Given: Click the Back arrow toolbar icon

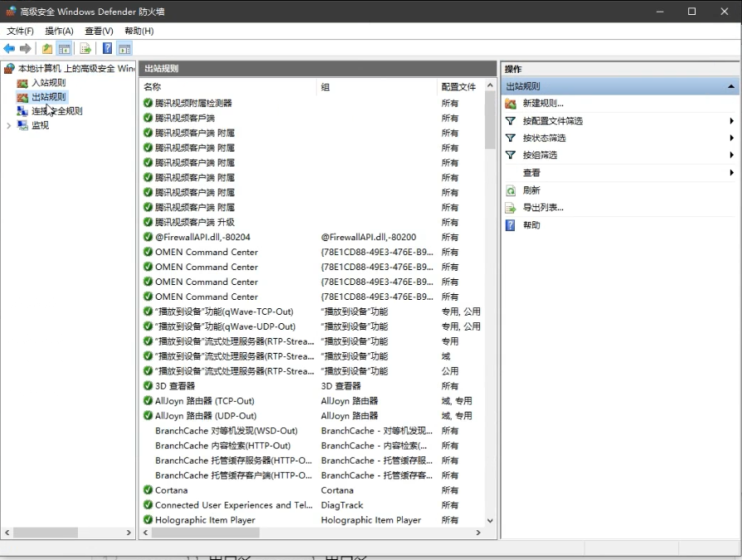Looking at the screenshot, I should point(9,48).
